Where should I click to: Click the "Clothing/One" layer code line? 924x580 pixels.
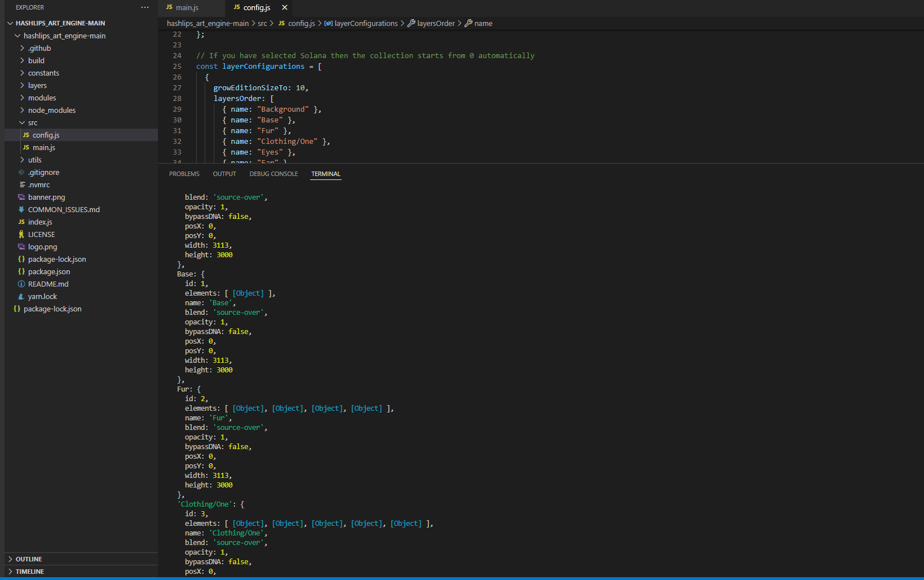(x=276, y=141)
